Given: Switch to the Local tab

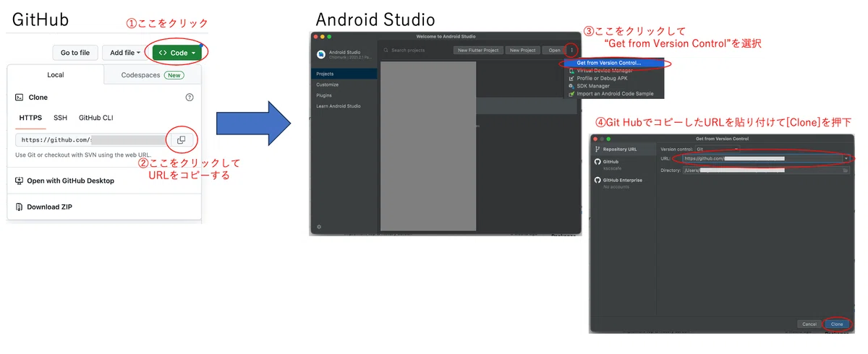Looking at the screenshot, I should click(56, 74).
